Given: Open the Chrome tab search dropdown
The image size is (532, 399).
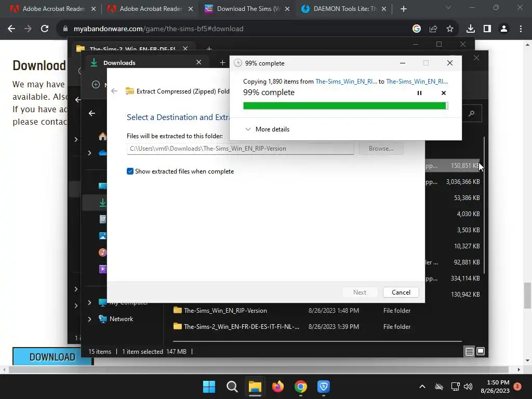Looking at the screenshot, I should (448, 7).
